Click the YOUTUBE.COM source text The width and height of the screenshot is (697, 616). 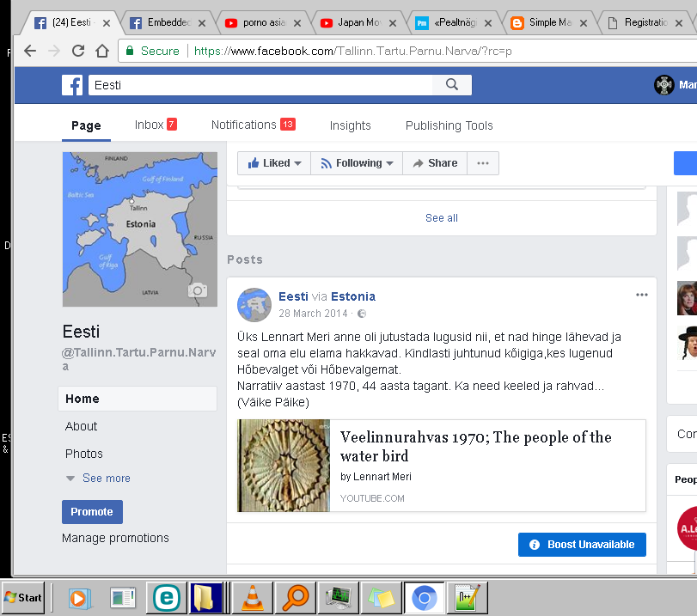[x=372, y=498]
